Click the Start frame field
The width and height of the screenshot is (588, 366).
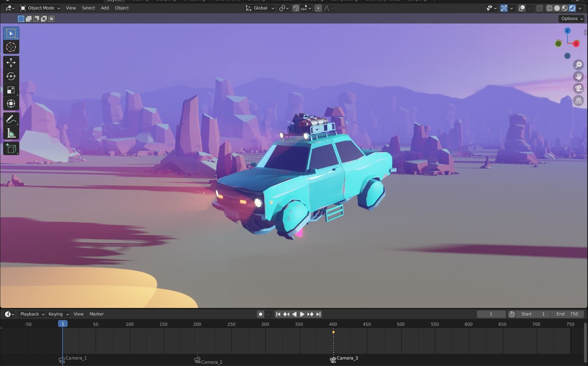533,314
